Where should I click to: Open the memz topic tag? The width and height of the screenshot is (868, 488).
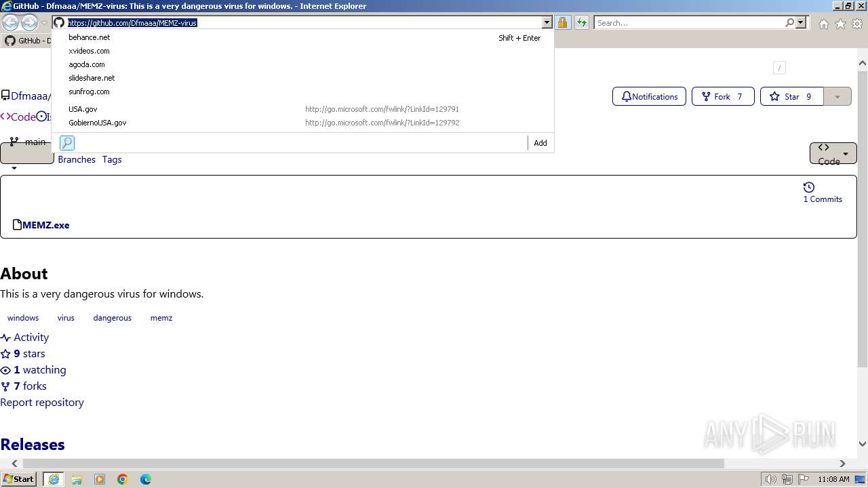coord(161,317)
